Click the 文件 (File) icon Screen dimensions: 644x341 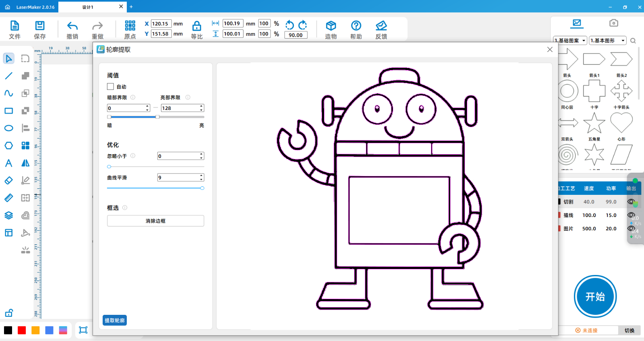14,26
